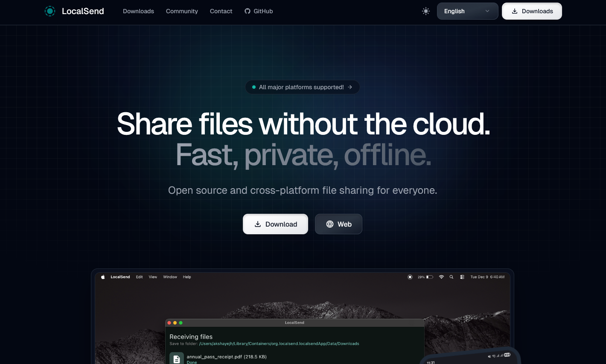The height and width of the screenshot is (364, 606).
Task: Open Control Center icon in mockup menu bar
Action: click(462, 277)
